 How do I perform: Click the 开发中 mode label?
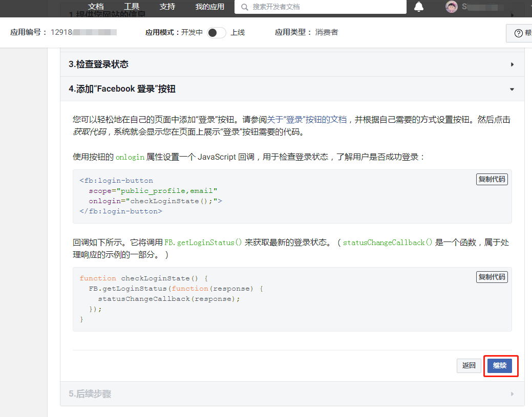click(191, 33)
